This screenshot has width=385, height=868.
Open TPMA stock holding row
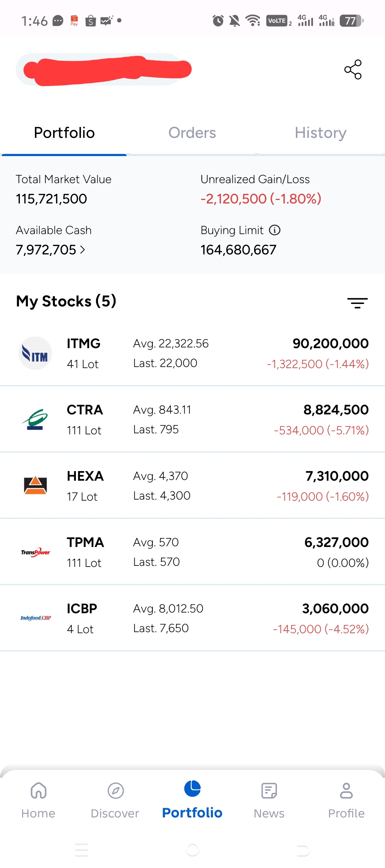tap(192, 552)
